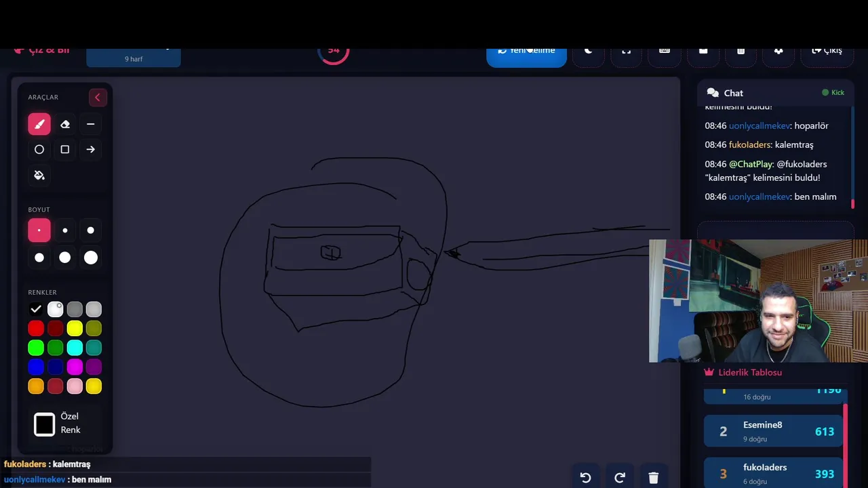Pick the crimson color swatch in bottom row

point(56,386)
